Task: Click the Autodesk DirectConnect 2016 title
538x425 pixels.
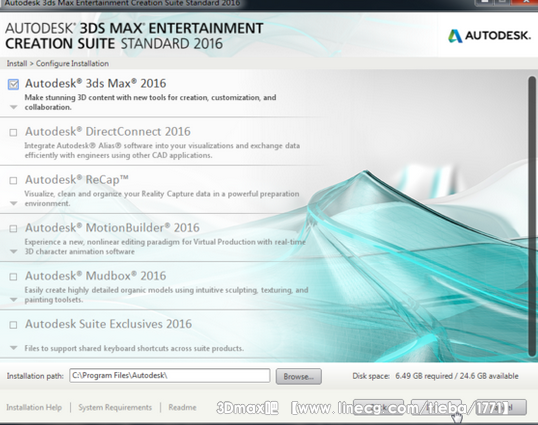Action: coord(108,131)
